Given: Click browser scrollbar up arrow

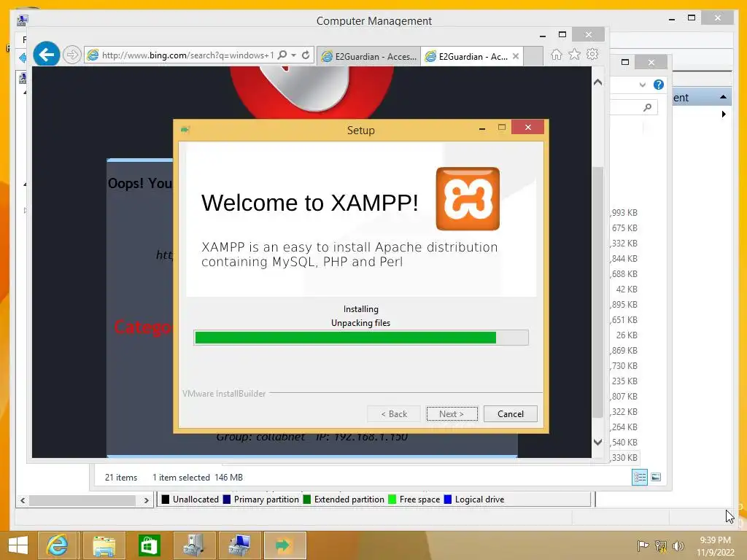Looking at the screenshot, I should (598, 82).
